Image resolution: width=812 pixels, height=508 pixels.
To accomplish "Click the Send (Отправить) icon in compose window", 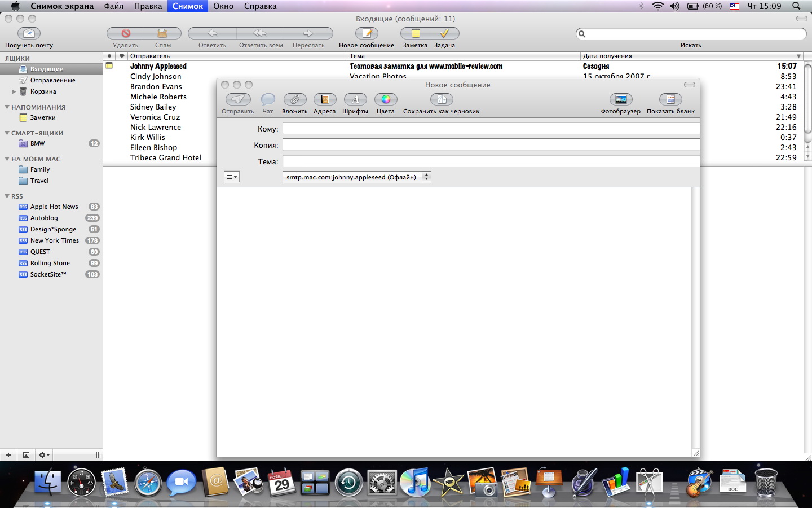I will (x=238, y=99).
